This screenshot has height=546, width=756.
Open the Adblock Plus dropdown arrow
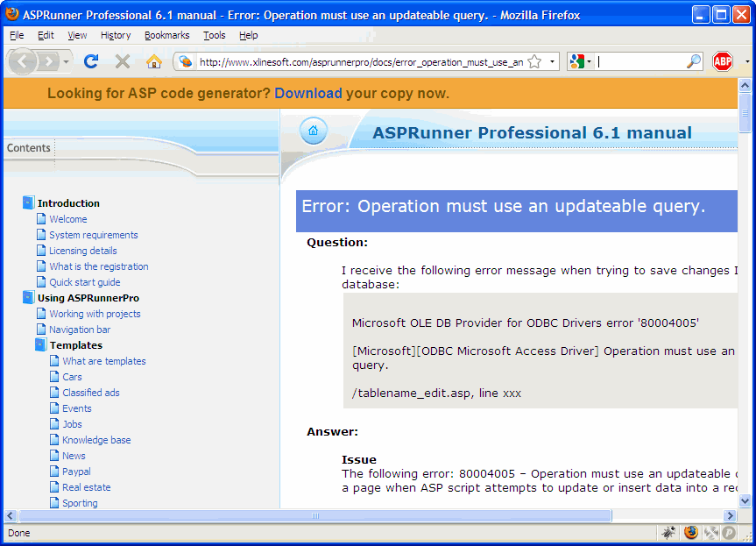click(747, 61)
